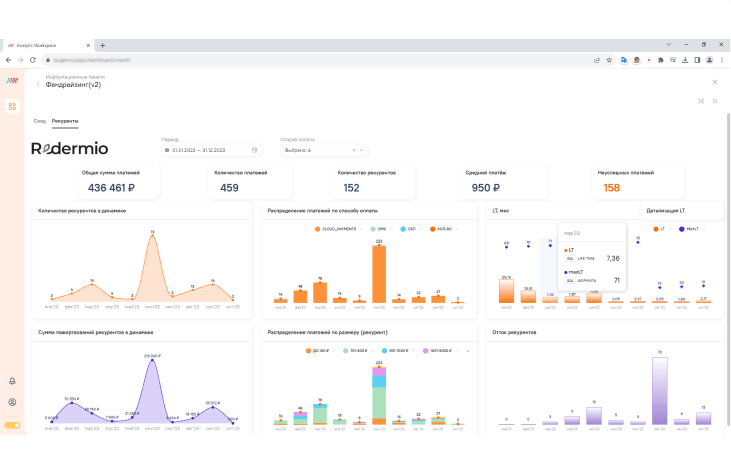Expand the Способ оплаты dropdown arrow
Viewport: 731px width, 473px height.
click(x=362, y=150)
